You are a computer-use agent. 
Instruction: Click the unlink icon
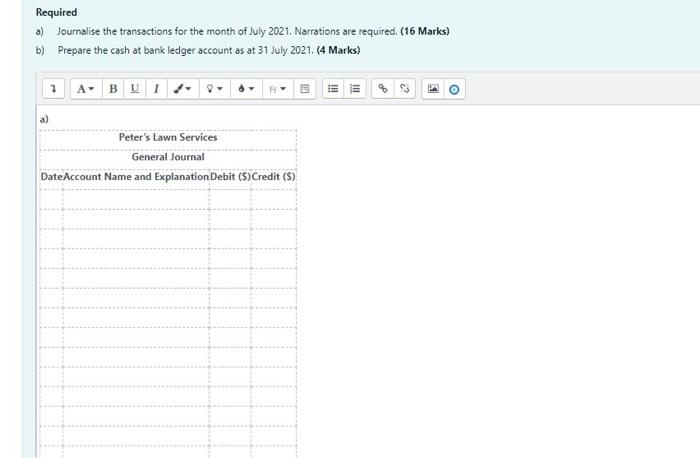(x=404, y=89)
